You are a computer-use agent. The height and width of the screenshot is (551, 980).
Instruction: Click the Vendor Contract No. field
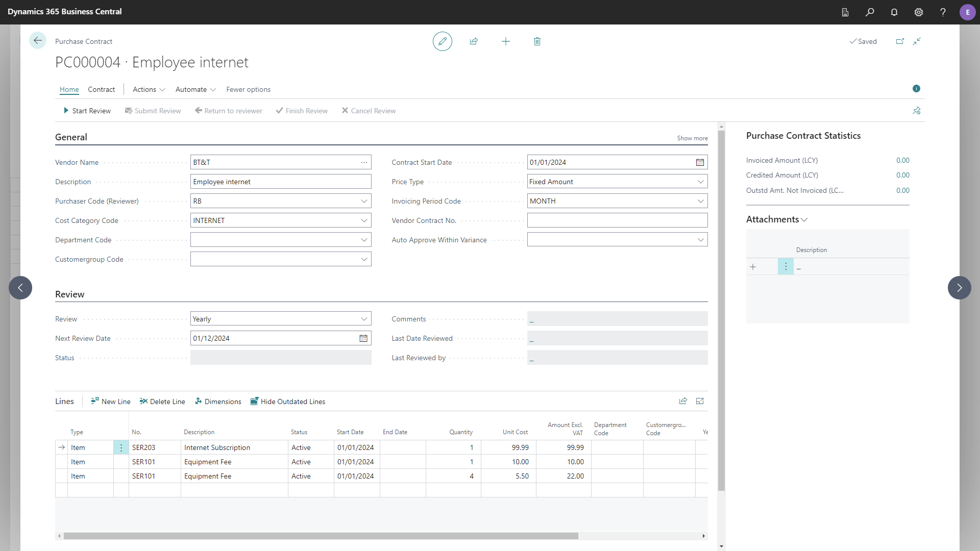[x=617, y=220]
